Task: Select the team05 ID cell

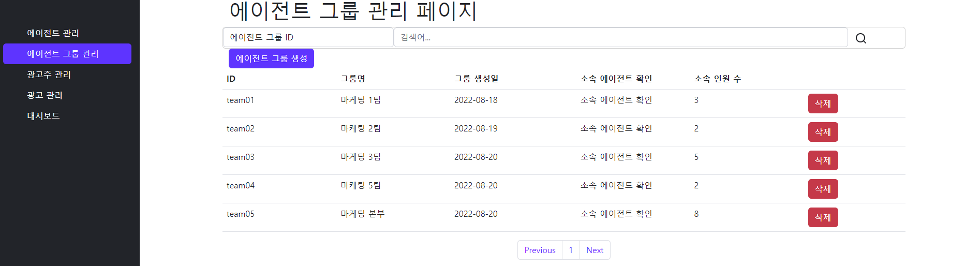Action: click(241, 214)
